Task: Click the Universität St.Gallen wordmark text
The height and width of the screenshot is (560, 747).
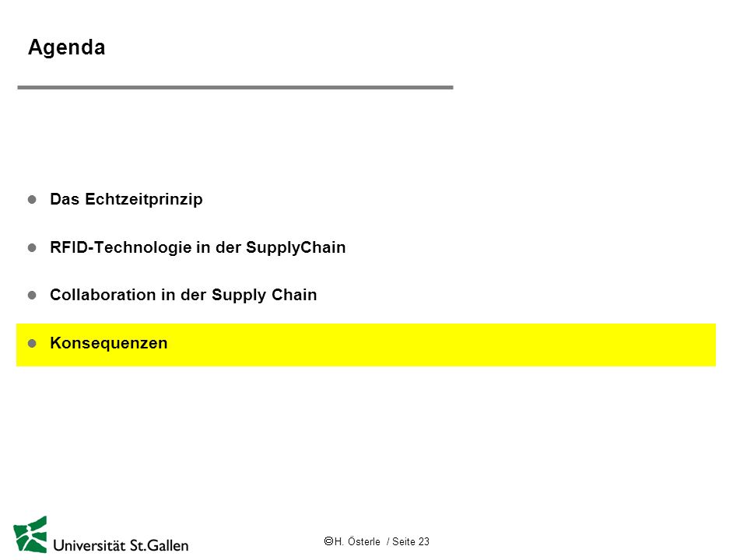Action: tap(121, 545)
